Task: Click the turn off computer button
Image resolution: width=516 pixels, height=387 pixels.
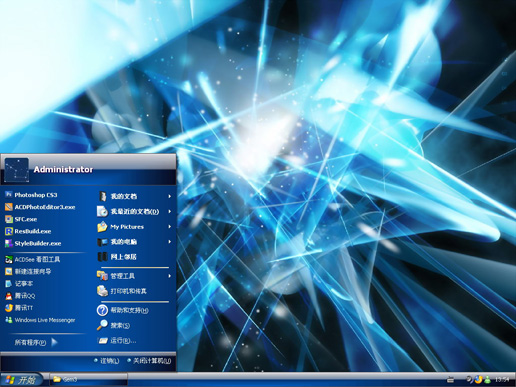Action: click(x=149, y=361)
